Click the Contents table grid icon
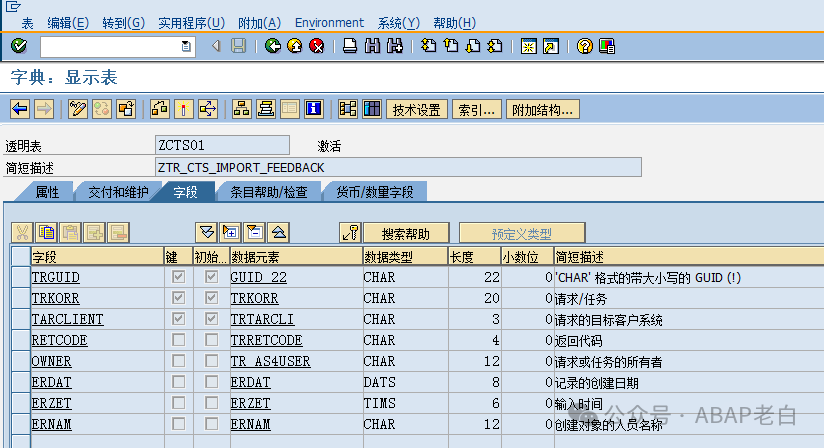The image size is (824, 448). (372, 109)
